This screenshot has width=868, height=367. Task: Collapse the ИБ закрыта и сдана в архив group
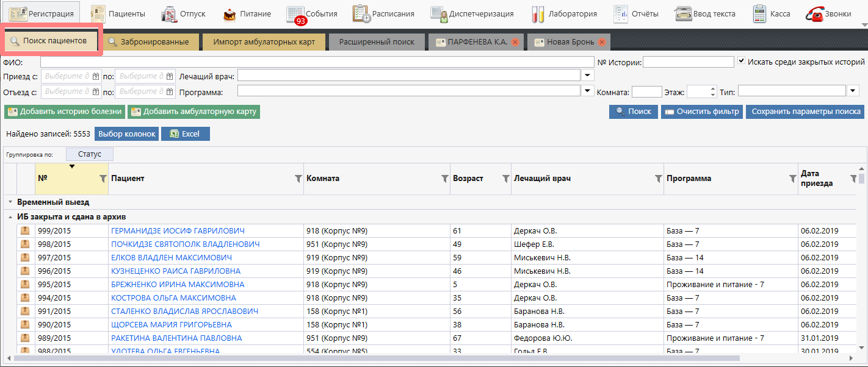tap(10, 216)
